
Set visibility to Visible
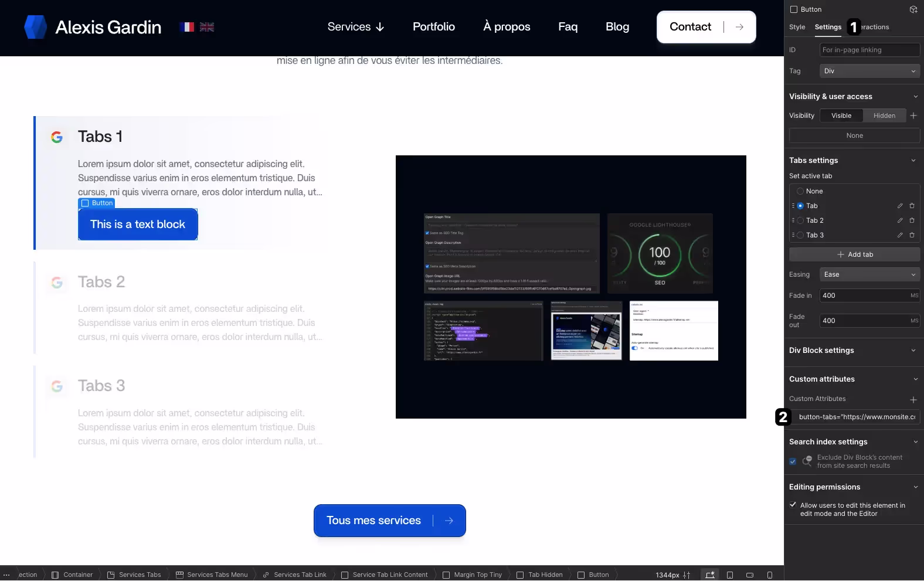click(841, 115)
